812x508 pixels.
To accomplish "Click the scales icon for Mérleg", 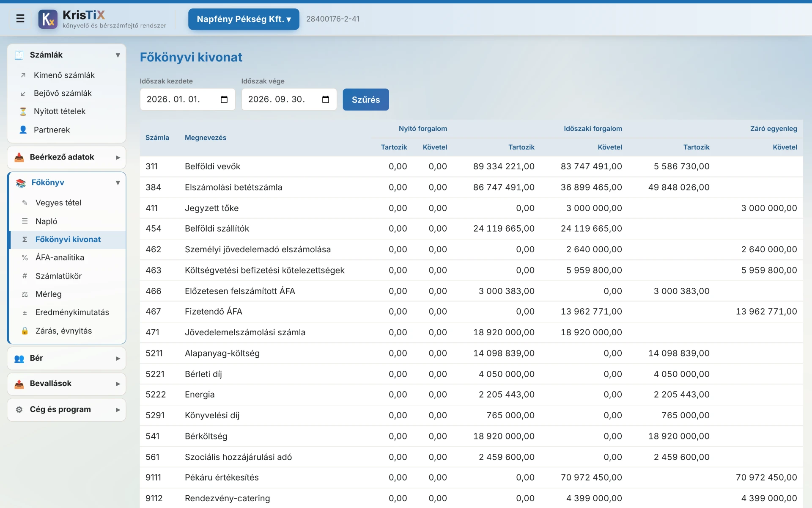I will (x=25, y=294).
